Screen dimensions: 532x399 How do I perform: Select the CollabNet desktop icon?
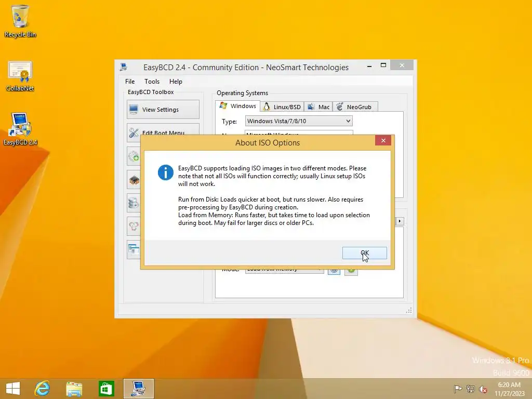20,76
